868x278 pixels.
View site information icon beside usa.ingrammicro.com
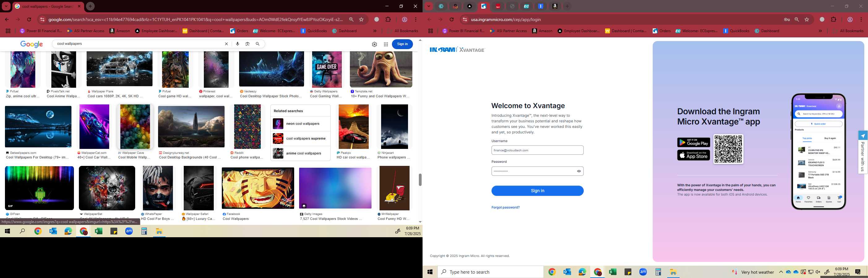(465, 19)
